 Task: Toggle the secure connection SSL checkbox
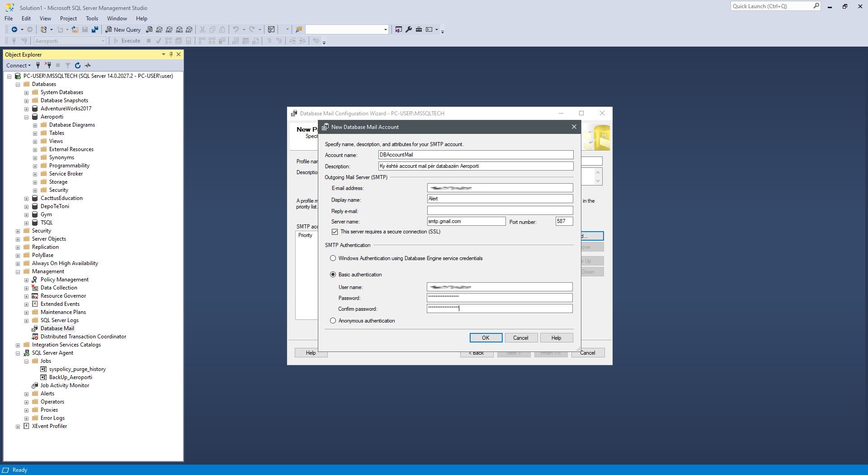(x=335, y=232)
